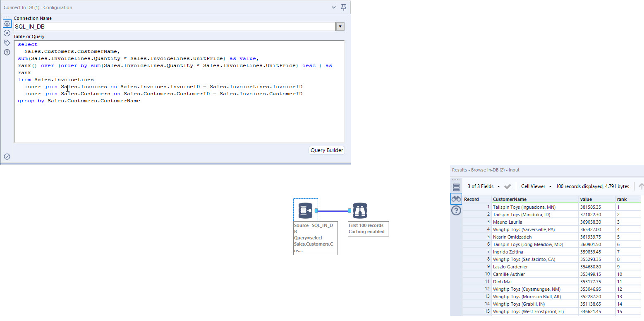This screenshot has width=644, height=321.
Task: Select the Browse In-DB binoculars tool on the canvas
Action: point(360,211)
